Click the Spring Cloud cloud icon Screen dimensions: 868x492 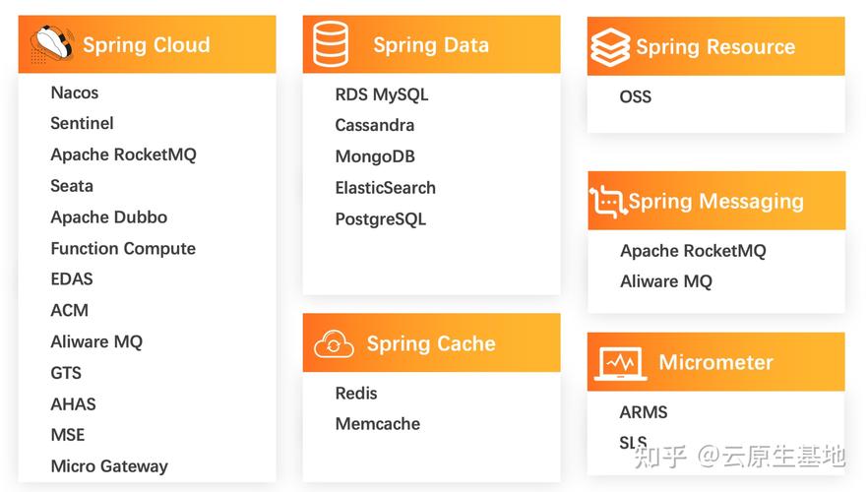click(52, 43)
